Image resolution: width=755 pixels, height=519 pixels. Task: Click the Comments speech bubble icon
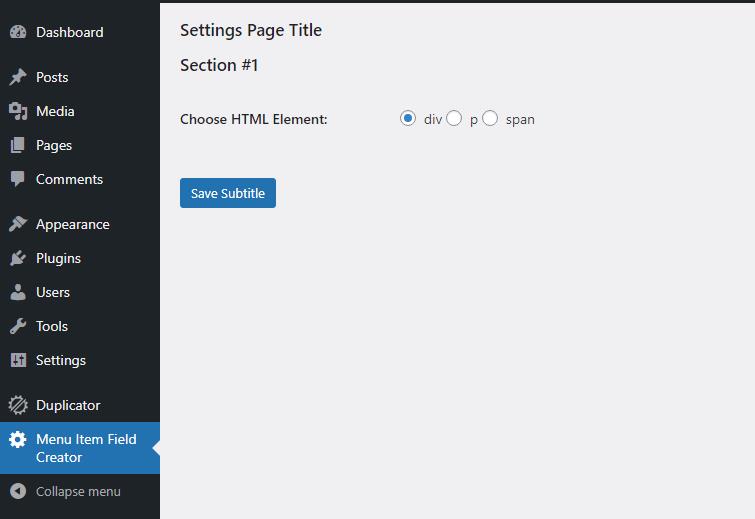pos(17,179)
